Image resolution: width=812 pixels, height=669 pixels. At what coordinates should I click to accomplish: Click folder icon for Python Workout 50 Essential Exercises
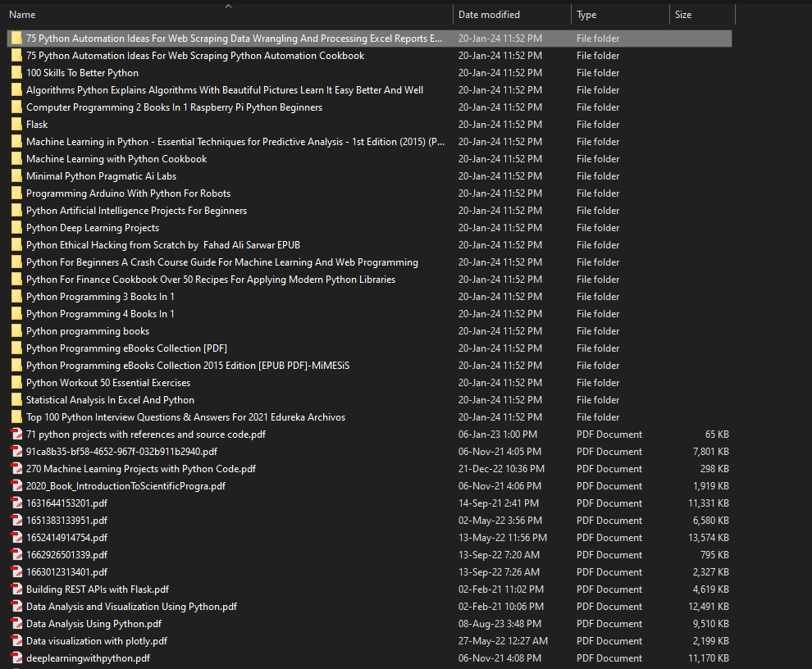tap(17, 383)
